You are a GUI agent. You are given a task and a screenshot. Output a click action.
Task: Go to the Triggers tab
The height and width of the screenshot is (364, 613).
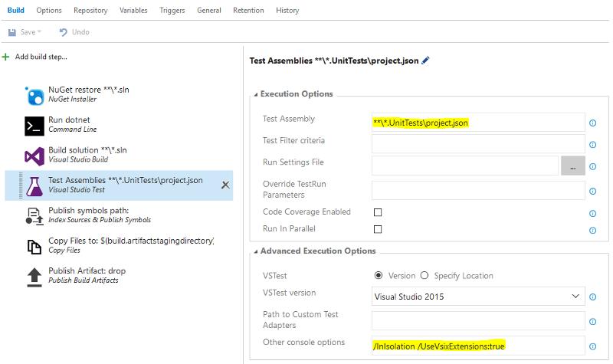tap(172, 11)
